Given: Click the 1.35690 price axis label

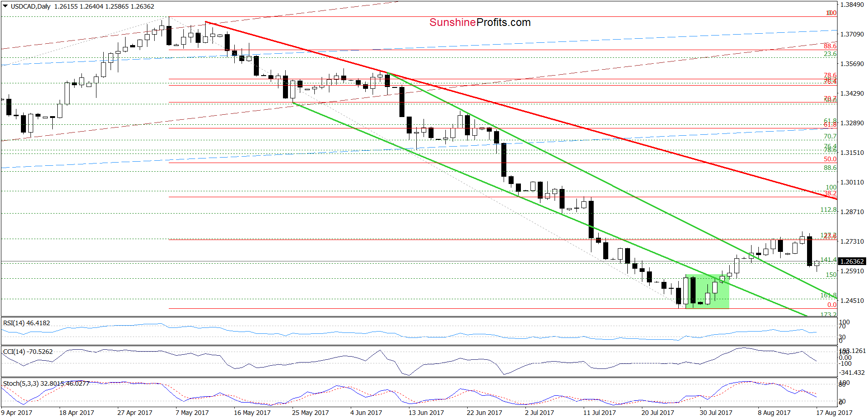Looking at the screenshot, I should coord(852,64).
